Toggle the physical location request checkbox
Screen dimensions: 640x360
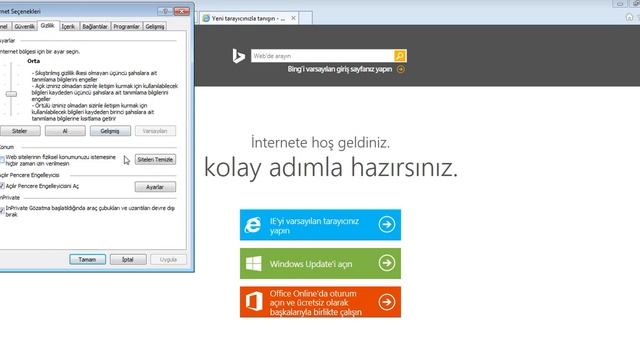pyautogui.click(x=2, y=160)
